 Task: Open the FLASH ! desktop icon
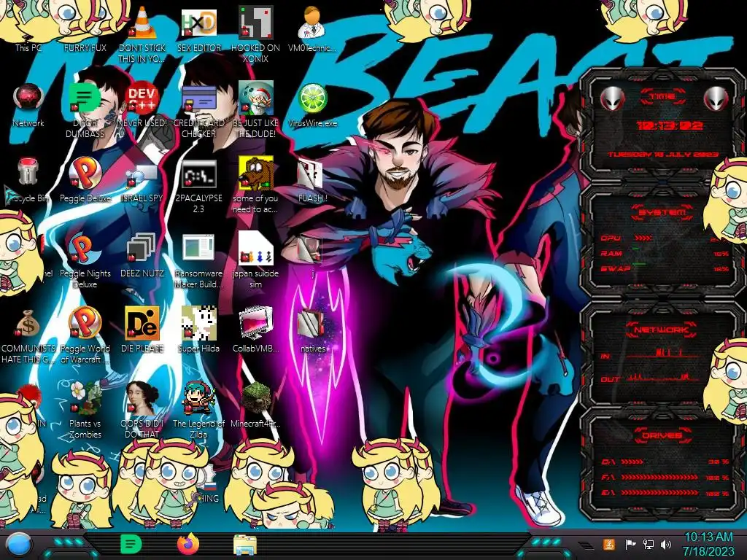[x=312, y=181]
